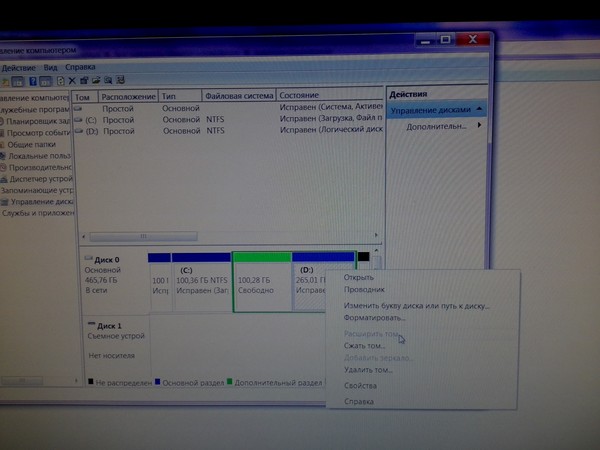The image size is (600, 450).
Task: Open the Вид menu
Action: click(50, 68)
